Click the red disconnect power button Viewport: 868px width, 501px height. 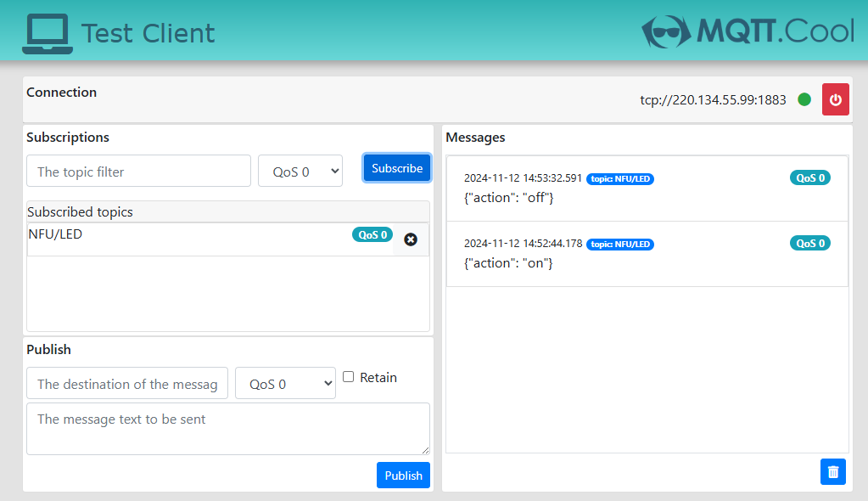[x=836, y=99]
